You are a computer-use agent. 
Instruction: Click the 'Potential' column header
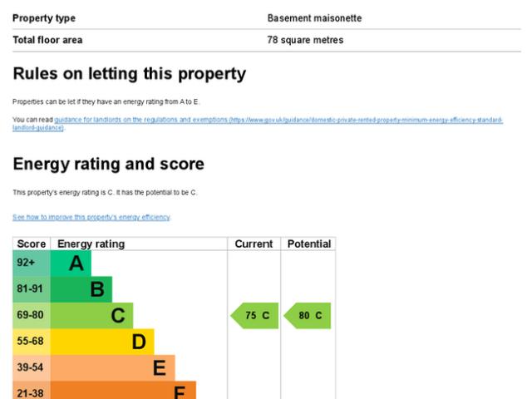click(308, 244)
